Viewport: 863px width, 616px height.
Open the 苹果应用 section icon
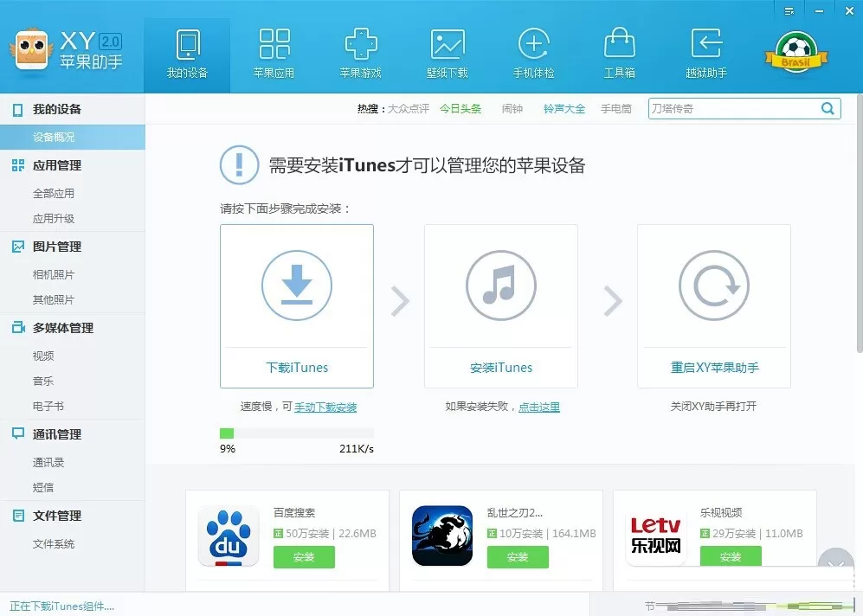pos(274,44)
